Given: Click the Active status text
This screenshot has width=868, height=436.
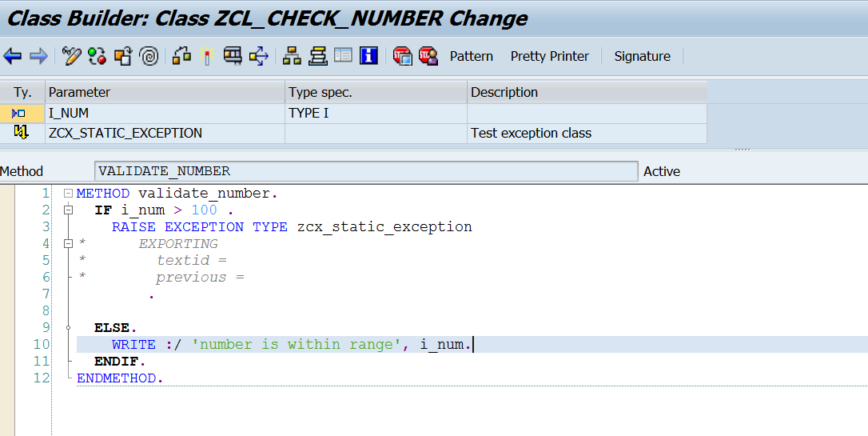Looking at the screenshot, I should 662,171.
